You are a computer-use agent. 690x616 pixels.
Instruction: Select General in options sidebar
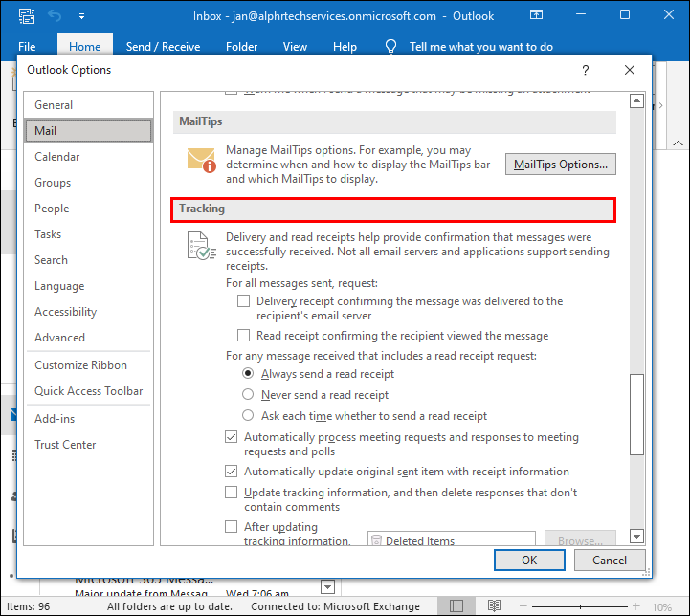pyautogui.click(x=88, y=105)
